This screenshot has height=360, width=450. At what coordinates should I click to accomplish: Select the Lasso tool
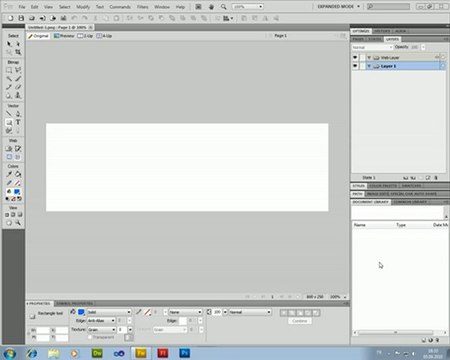18,70
